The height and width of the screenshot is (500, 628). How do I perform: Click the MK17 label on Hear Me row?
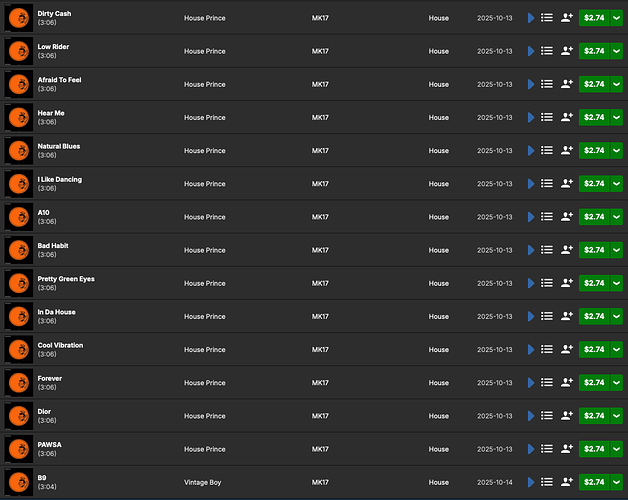(x=320, y=117)
